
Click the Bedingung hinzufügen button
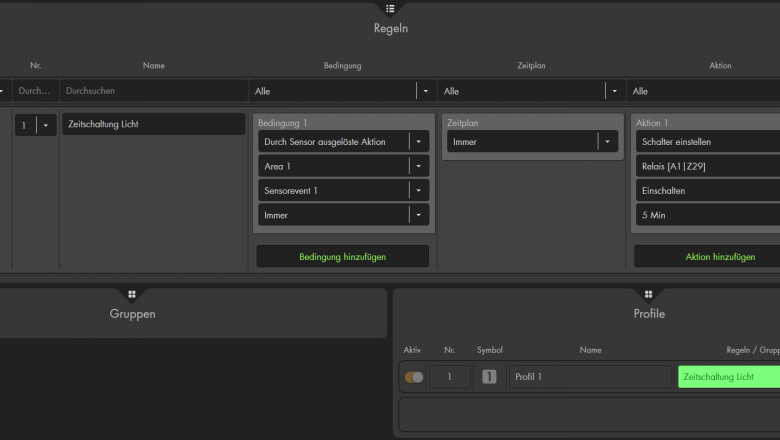(x=342, y=257)
